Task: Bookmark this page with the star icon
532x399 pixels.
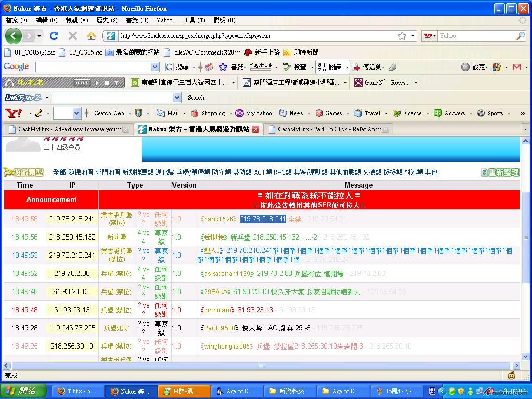Action: 402,36
